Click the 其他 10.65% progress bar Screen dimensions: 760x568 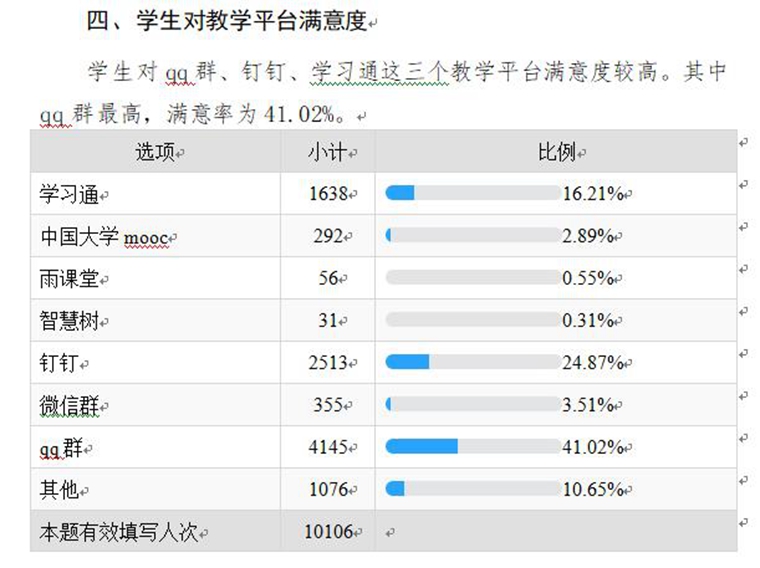tap(472, 489)
